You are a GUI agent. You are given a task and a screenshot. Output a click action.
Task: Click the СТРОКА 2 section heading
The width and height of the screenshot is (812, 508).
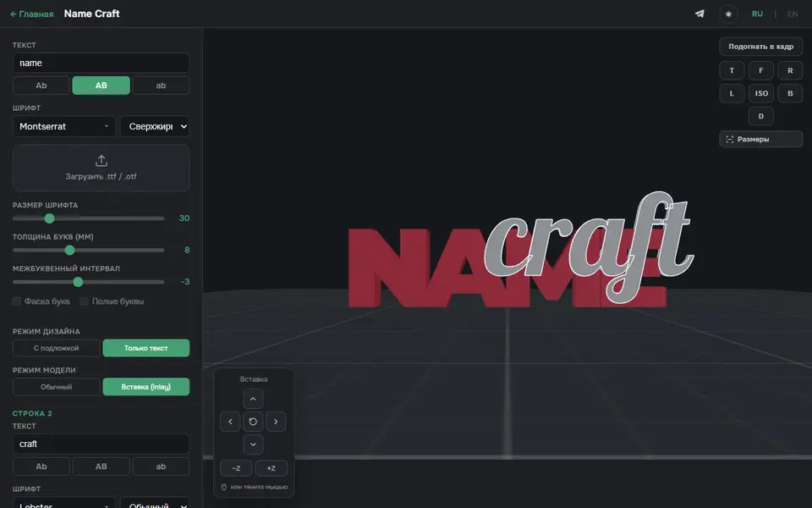[x=32, y=413]
